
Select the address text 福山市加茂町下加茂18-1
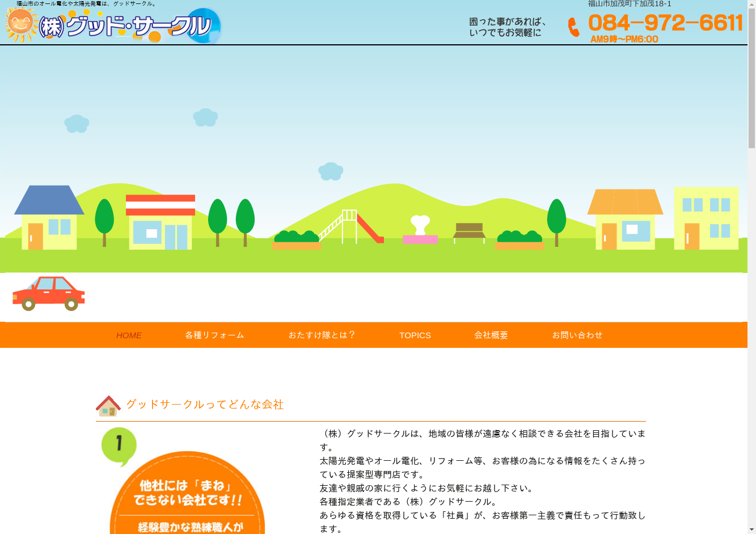(630, 4)
